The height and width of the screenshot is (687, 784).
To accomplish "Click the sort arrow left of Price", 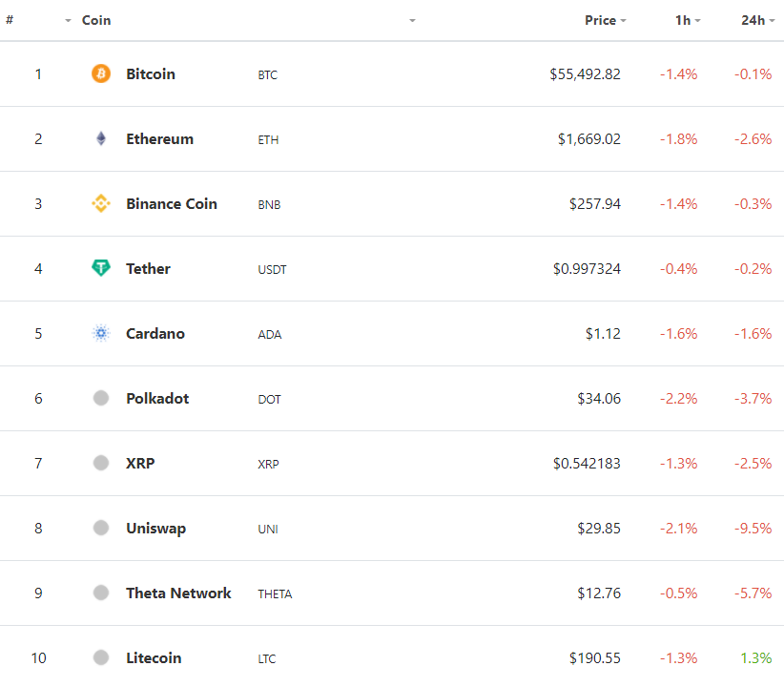I will click(412, 20).
